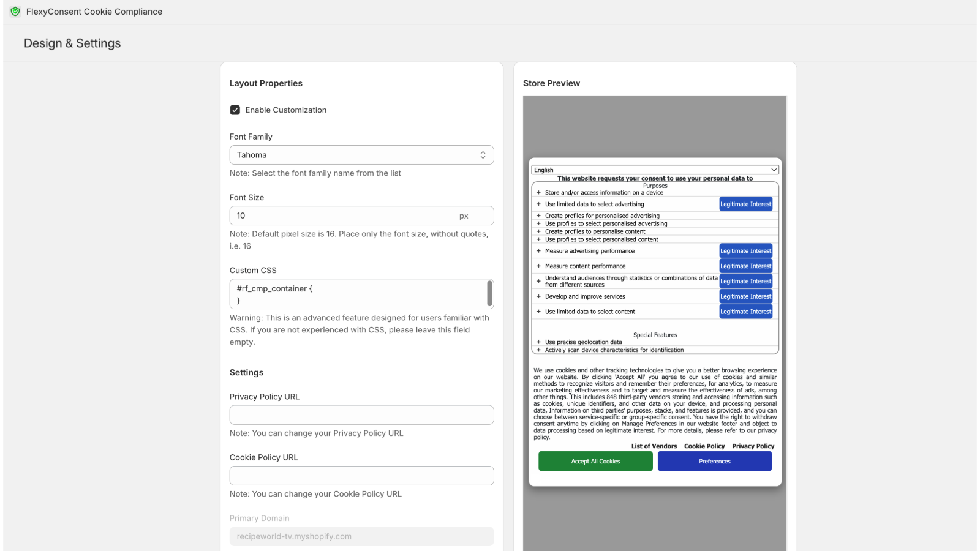Open the Cookie Policy link in the banner
Image resolution: width=980 pixels, height=551 pixels.
coord(704,446)
